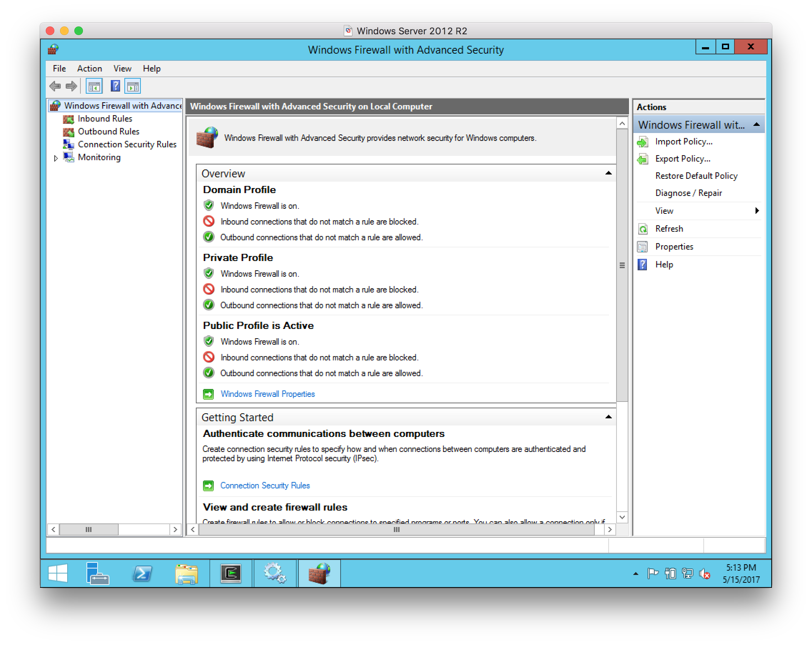This screenshot has width=812, height=645.
Task: Click Import Policy... action
Action: pyautogui.click(x=684, y=142)
